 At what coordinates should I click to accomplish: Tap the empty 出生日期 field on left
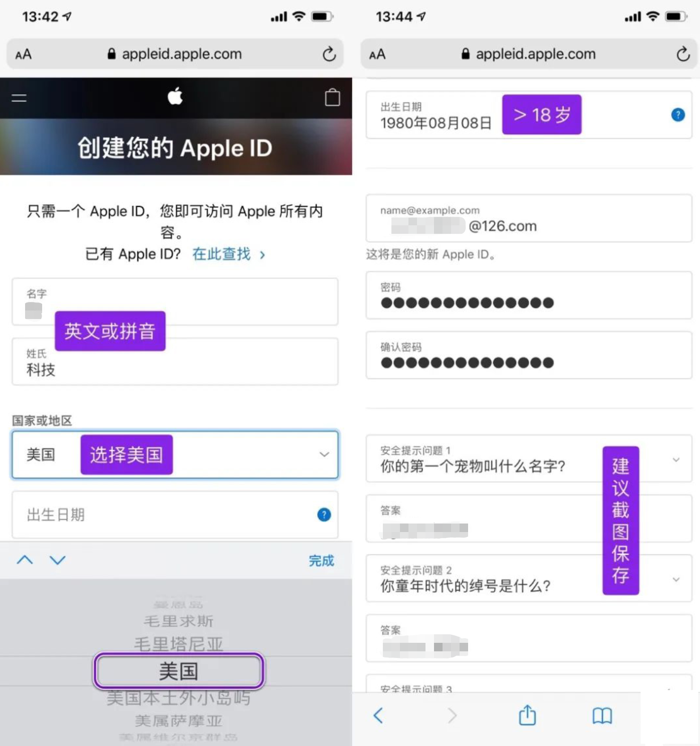coord(175,515)
